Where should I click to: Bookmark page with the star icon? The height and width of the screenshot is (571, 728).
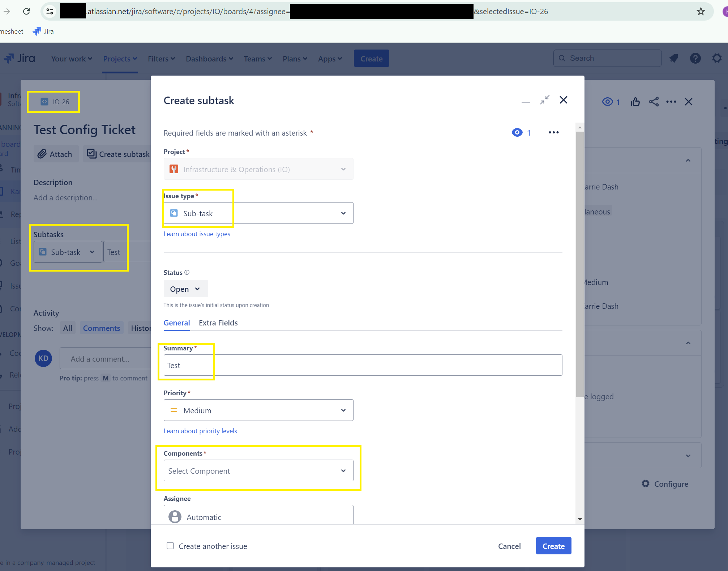pyautogui.click(x=701, y=12)
